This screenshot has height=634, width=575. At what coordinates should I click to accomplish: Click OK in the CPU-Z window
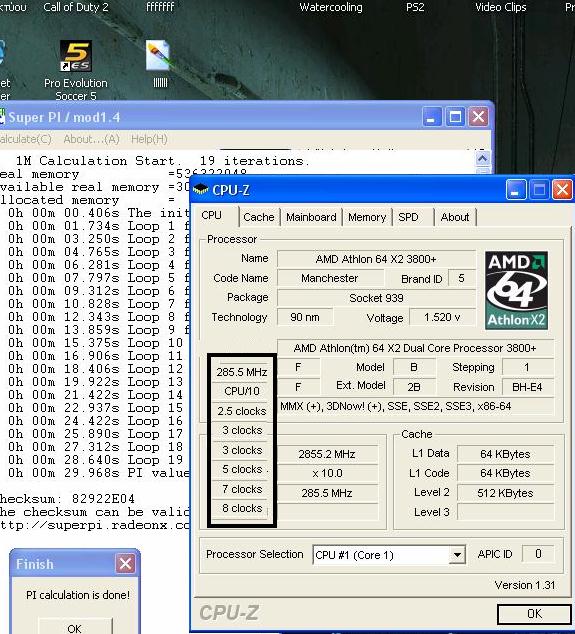coord(534,614)
